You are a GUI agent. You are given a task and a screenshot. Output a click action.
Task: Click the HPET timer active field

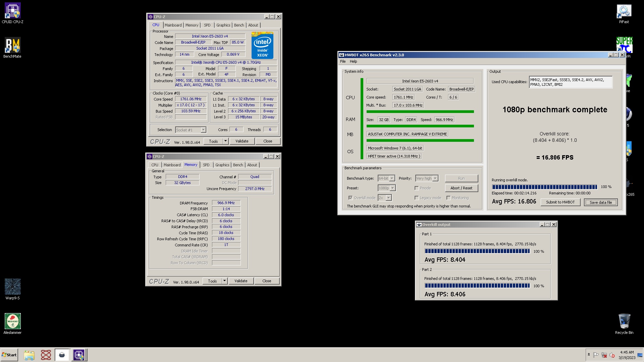point(394,156)
